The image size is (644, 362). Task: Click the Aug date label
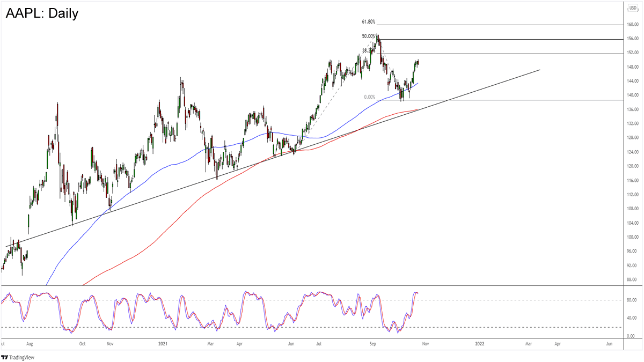(30, 343)
